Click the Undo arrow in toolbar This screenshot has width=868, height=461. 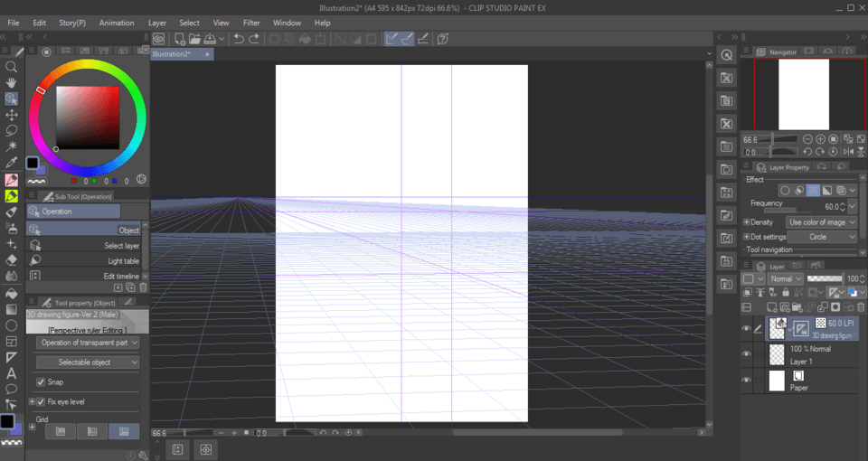click(x=239, y=39)
